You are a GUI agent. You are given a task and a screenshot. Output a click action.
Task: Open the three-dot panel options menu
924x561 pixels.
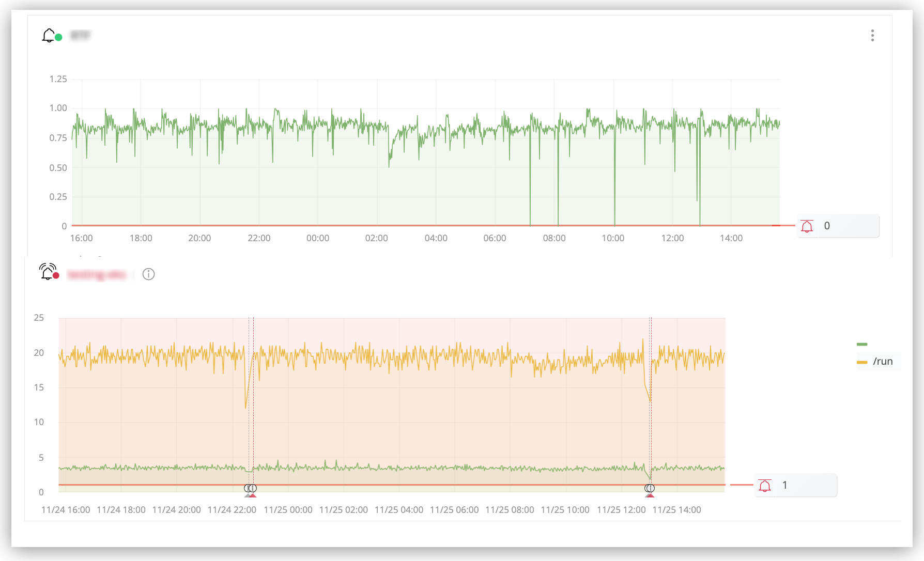pyautogui.click(x=872, y=35)
